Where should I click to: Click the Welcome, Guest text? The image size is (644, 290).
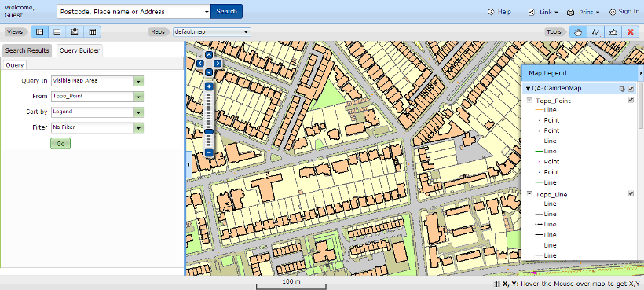click(20, 12)
